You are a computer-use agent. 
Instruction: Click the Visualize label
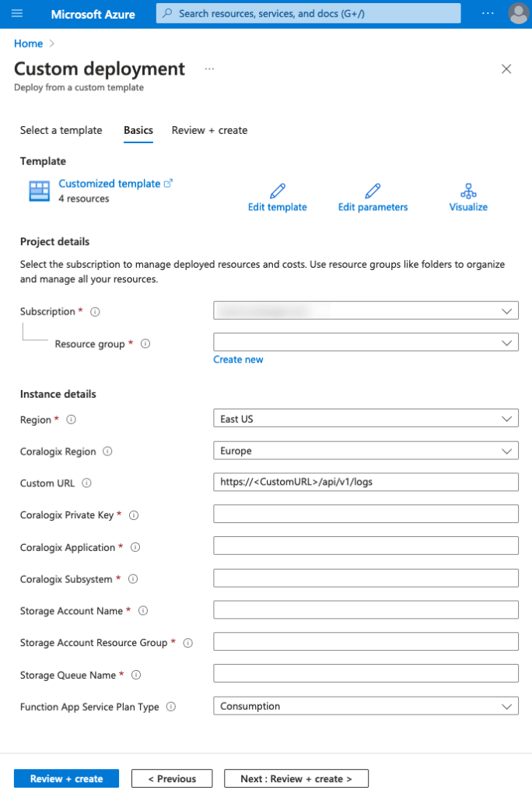point(468,207)
